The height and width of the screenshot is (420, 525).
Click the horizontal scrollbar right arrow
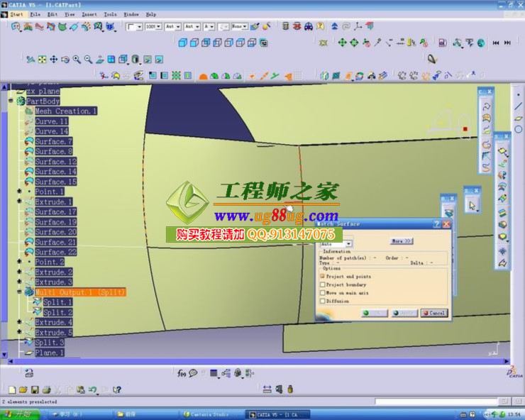click(x=507, y=361)
